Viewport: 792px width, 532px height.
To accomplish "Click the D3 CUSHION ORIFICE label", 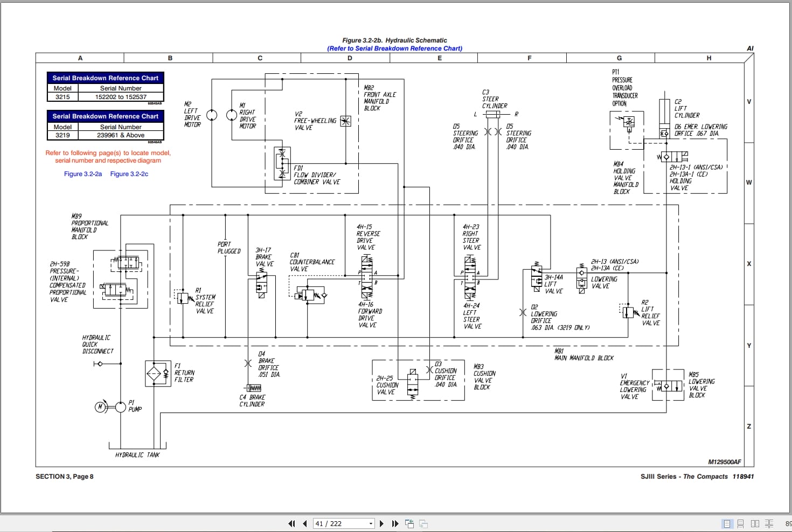I will coord(446,375).
